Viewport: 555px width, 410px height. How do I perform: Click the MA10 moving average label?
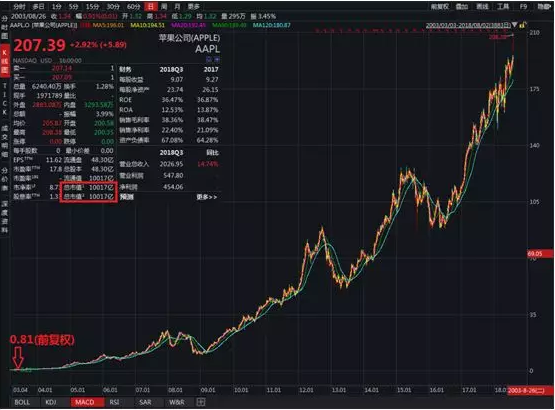point(148,25)
